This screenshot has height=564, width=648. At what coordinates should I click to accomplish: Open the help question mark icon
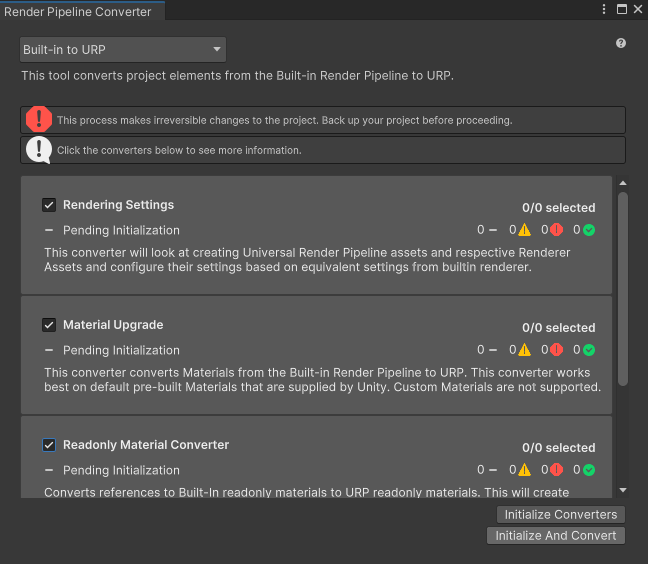pyautogui.click(x=620, y=43)
